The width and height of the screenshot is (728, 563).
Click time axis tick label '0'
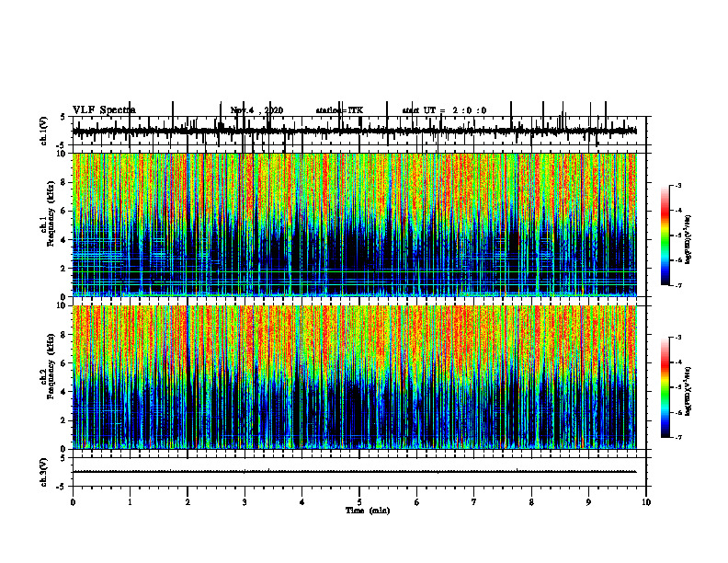(73, 502)
